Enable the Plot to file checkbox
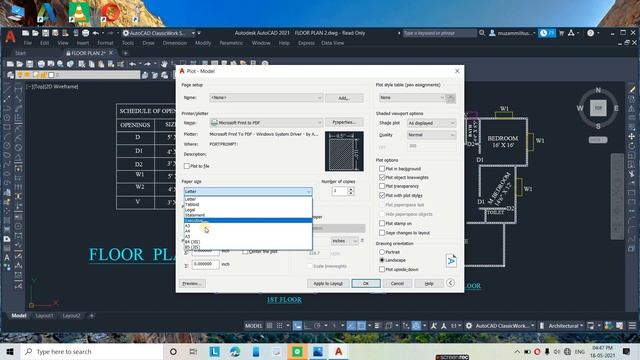Screen dimensions: 640x360 click(187, 166)
